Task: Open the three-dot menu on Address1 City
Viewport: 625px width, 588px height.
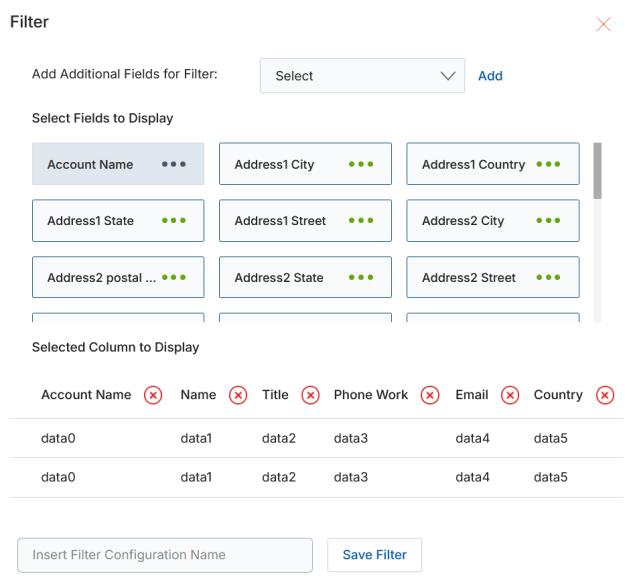Action: [361, 164]
